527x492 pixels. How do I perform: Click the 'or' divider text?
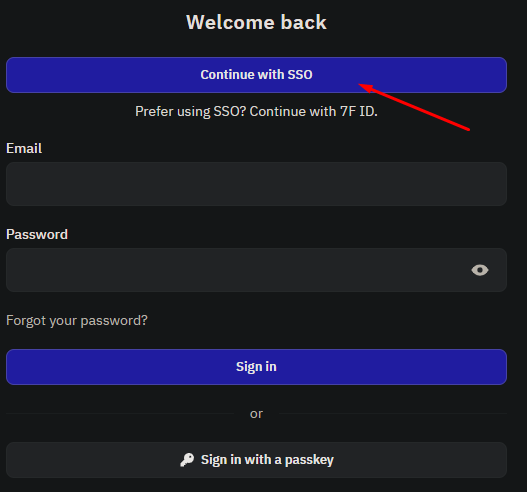pyautogui.click(x=256, y=413)
